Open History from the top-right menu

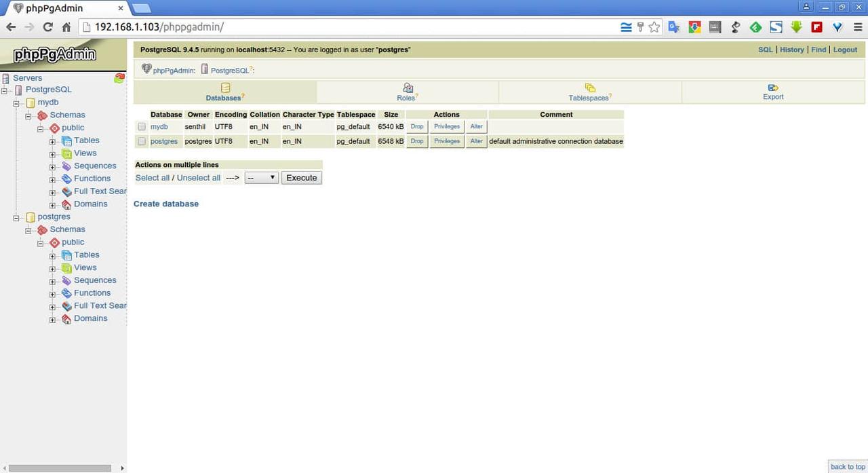791,50
